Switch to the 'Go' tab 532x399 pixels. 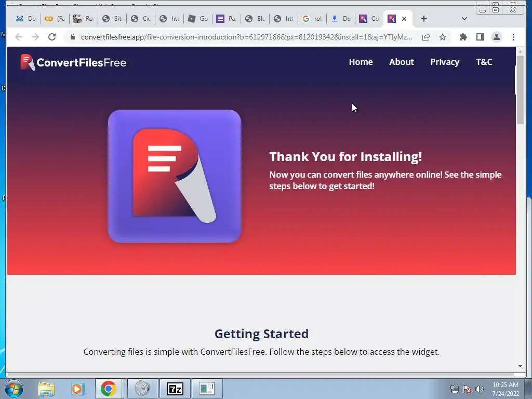pyautogui.click(x=198, y=19)
